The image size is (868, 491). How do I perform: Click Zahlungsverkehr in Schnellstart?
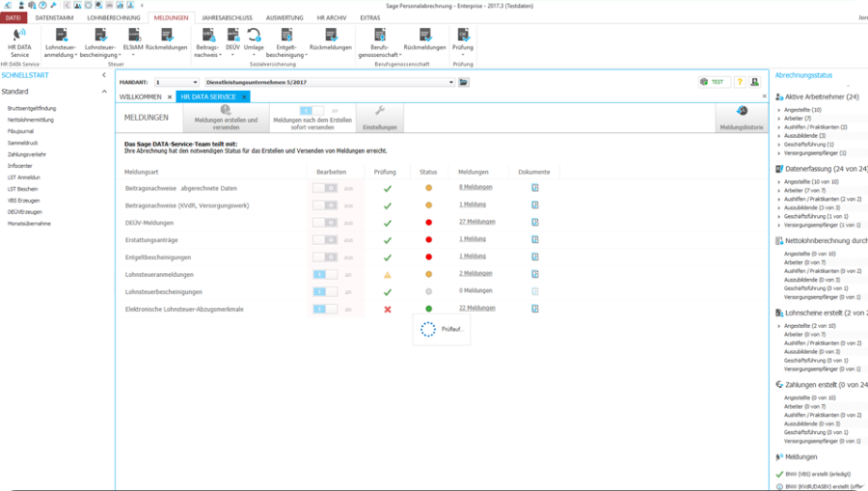pyautogui.click(x=27, y=154)
